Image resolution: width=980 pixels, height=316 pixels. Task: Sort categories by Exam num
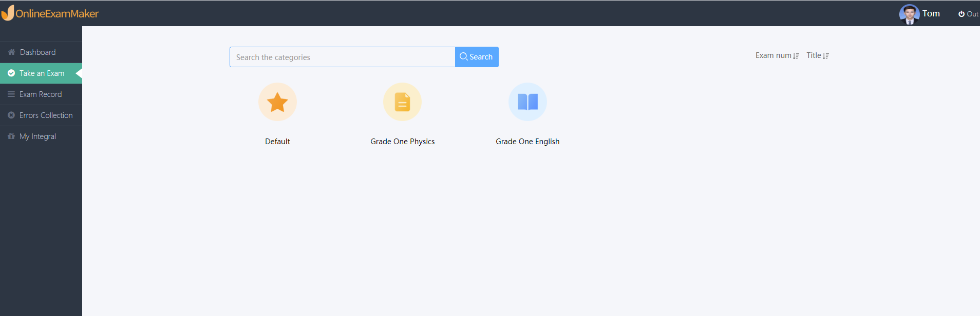pos(777,55)
